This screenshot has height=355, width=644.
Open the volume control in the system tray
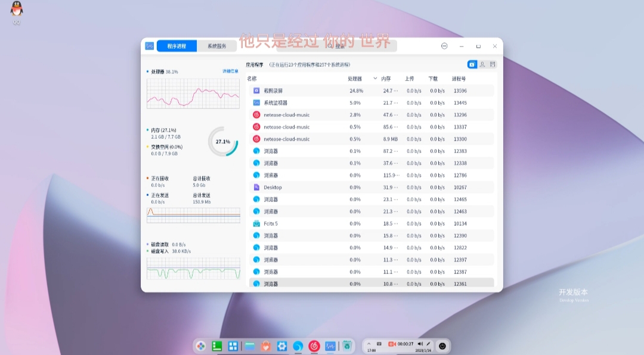coord(420,344)
